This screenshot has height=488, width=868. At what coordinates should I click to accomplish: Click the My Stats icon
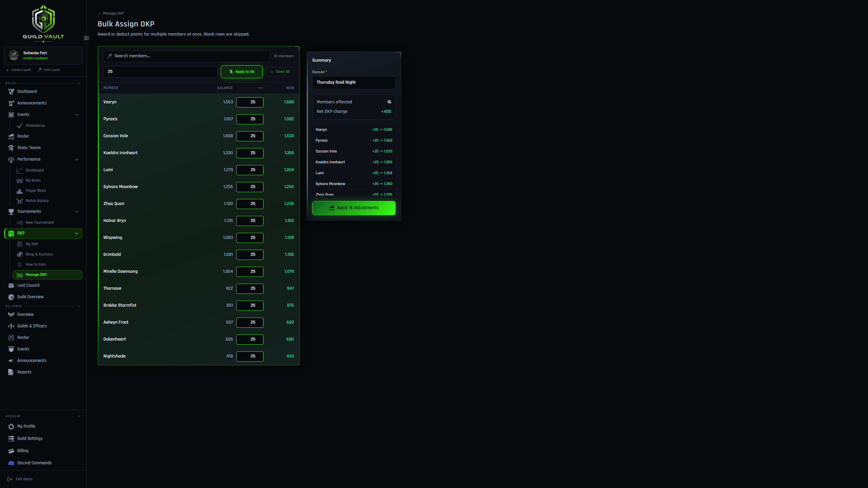click(x=20, y=180)
